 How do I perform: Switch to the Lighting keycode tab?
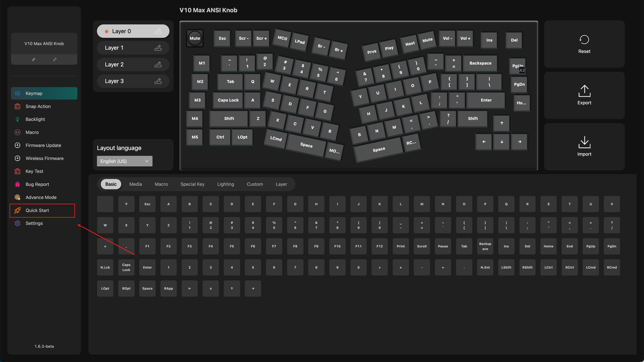(225, 184)
